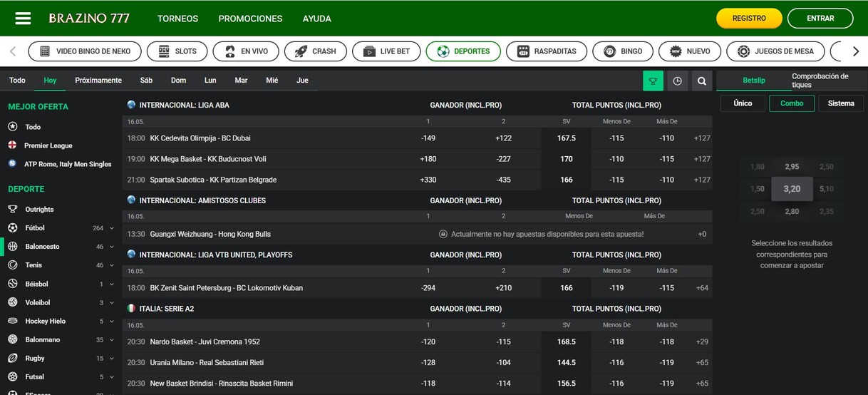This screenshot has width=868, height=395.
Task: Open Torneos menu
Action: coord(177,19)
